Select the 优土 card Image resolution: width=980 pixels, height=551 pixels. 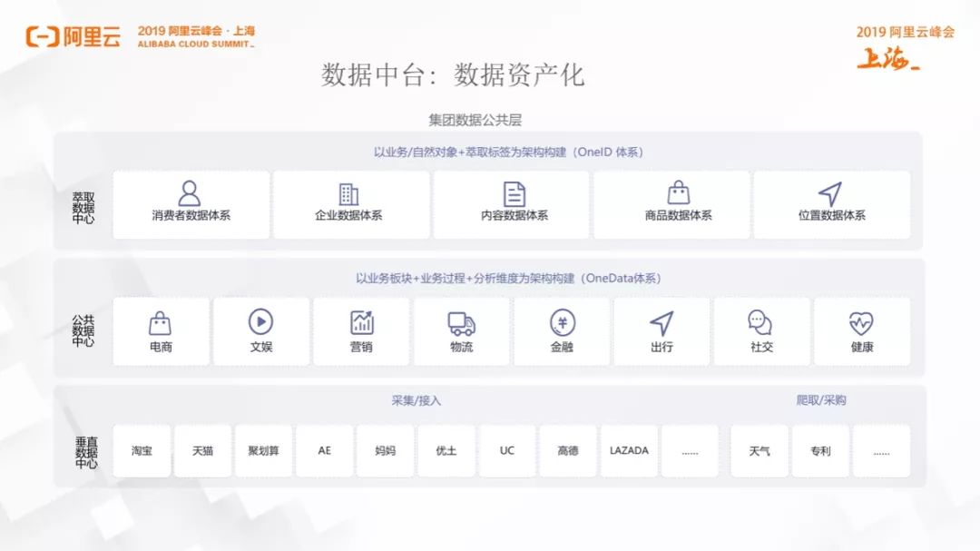tap(446, 450)
